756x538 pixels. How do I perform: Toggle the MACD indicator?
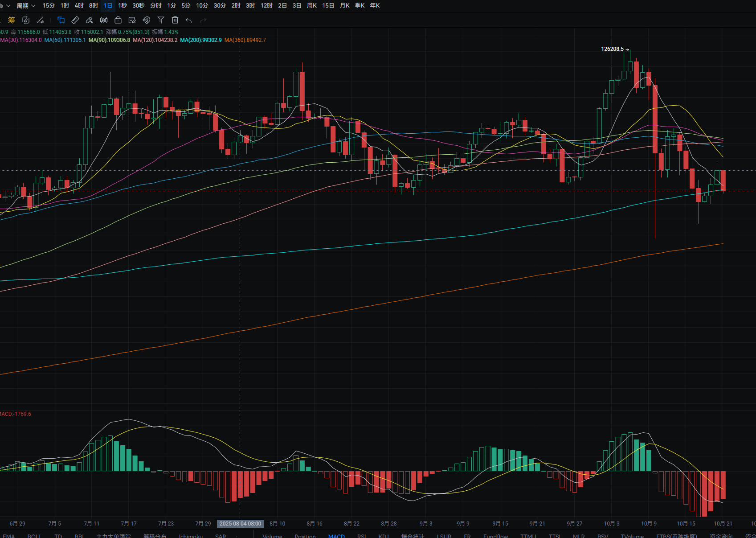[336, 536]
